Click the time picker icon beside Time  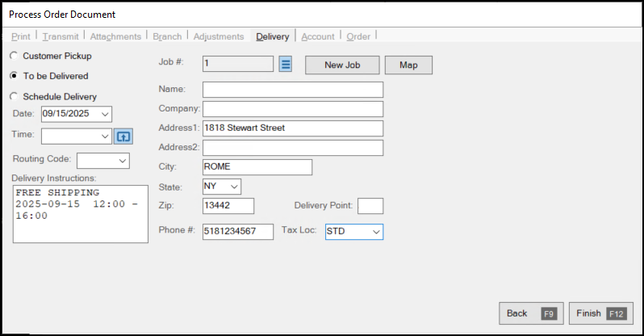(122, 136)
